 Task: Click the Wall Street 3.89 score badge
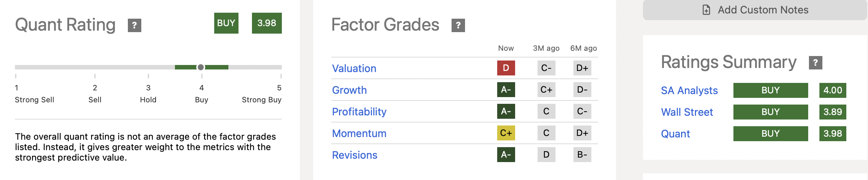(x=832, y=112)
